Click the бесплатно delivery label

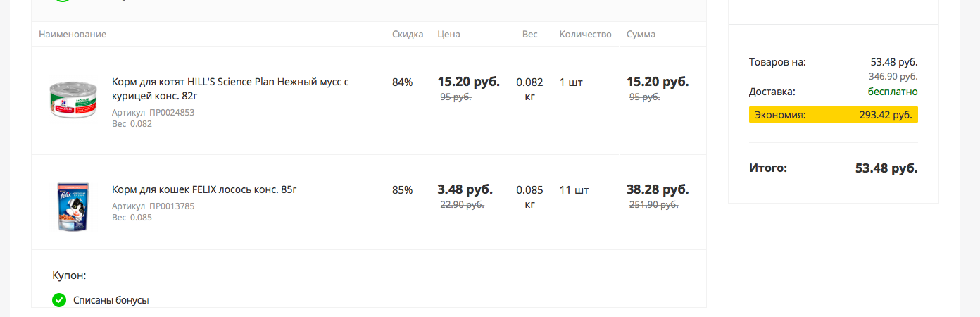click(893, 92)
